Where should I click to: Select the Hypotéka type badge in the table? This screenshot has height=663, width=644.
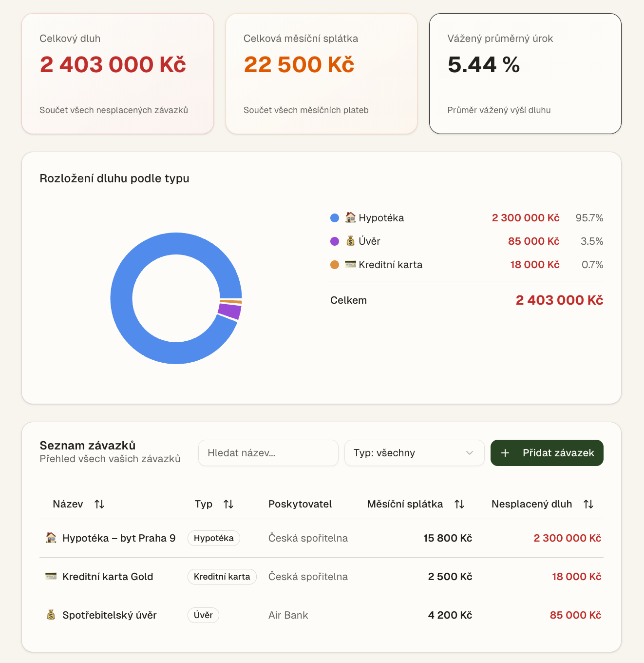coord(213,538)
